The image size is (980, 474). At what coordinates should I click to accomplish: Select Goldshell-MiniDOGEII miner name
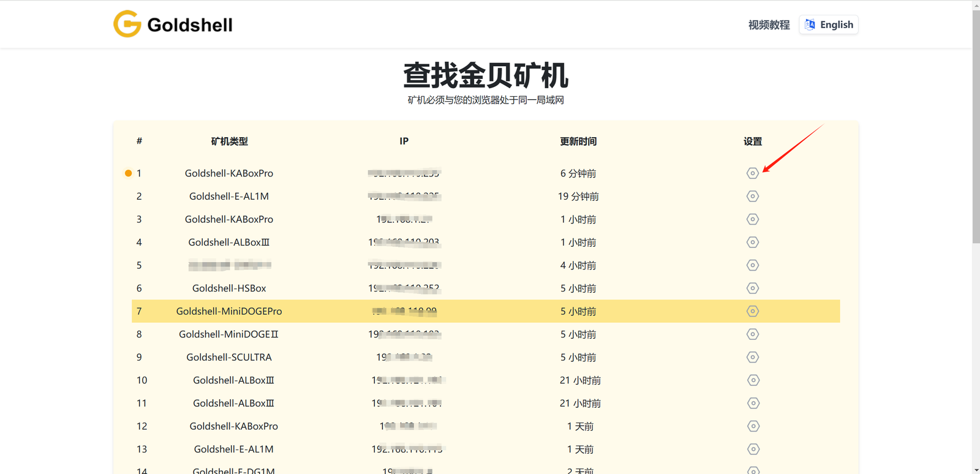(x=229, y=334)
